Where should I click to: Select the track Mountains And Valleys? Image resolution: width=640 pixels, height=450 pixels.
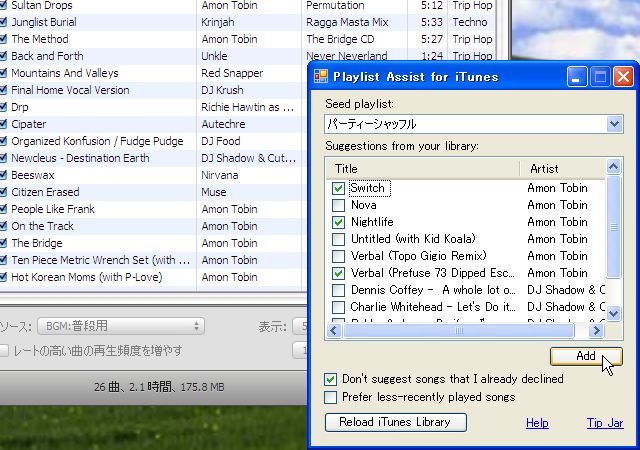pyautogui.click(x=64, y=73)
